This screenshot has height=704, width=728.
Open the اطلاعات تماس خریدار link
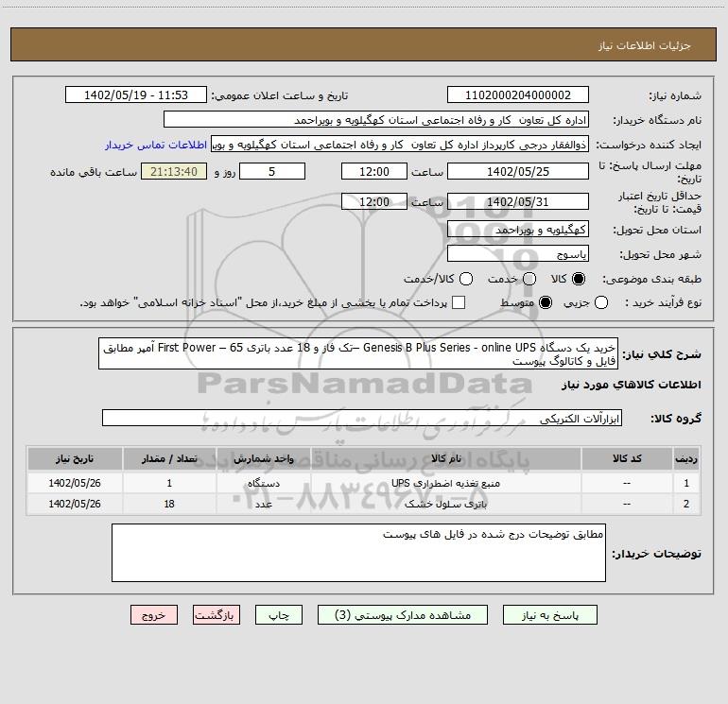[x=156, y=145]
